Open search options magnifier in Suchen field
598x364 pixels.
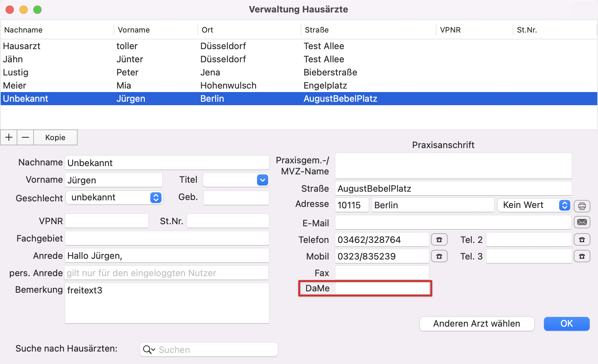pos(149,350)
